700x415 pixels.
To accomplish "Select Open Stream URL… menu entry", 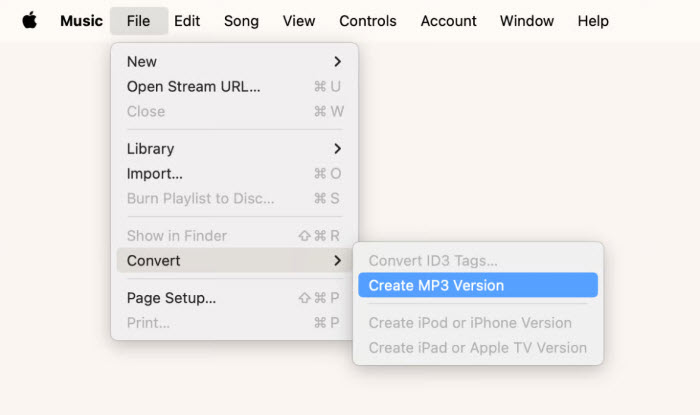I will (x=234, y=87).
